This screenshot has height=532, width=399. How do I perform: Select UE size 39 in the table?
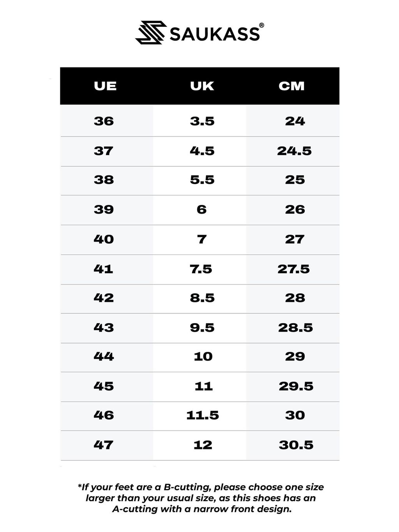[104, 210]
